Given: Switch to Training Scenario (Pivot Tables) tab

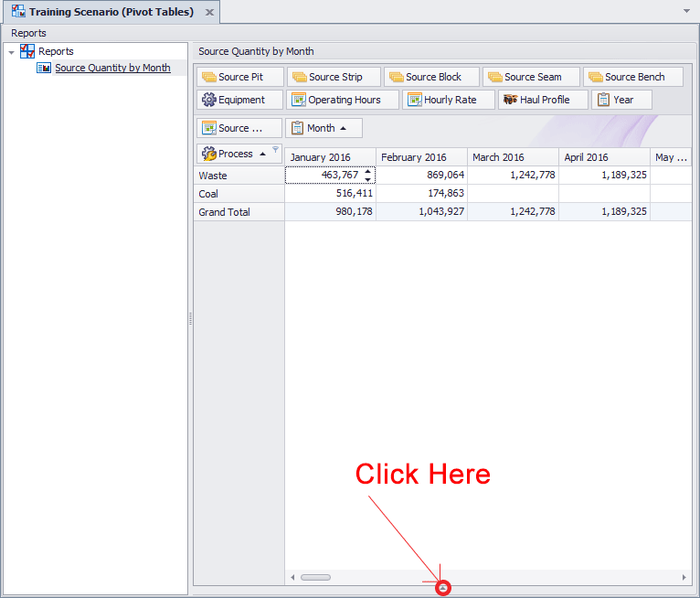Looking at the screenshot, I should point(111,12).
